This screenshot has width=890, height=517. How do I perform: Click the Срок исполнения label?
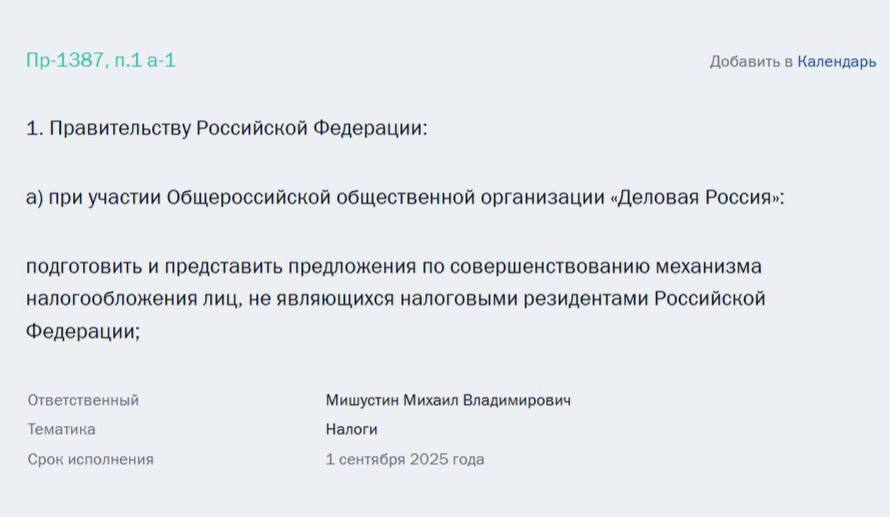coord(91,460)
